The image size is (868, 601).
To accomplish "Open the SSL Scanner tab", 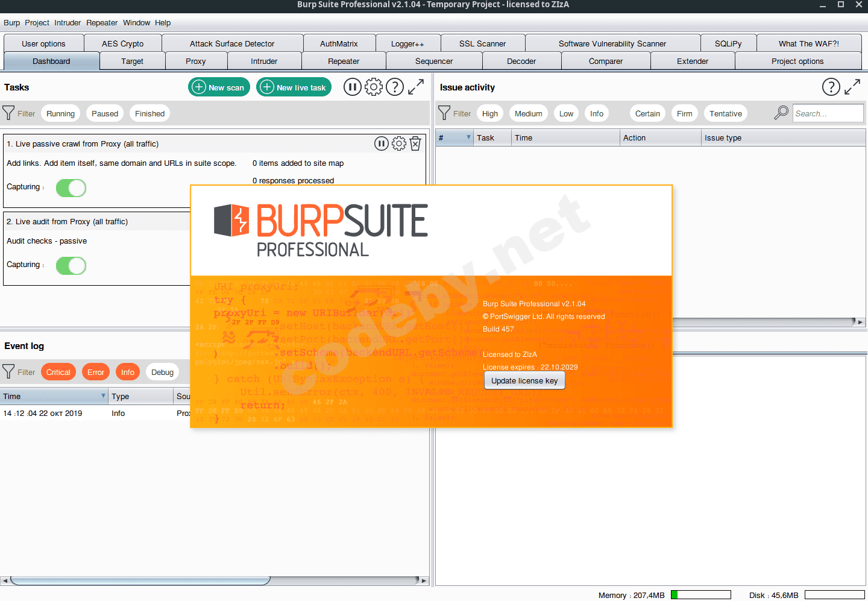I will [482, 43].
